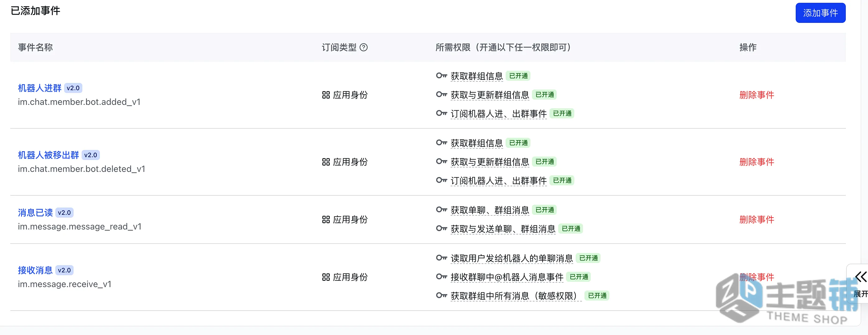Click event id im.message.receive_v1
The height and width of the screenshot is (335, 868).
[x=64, y=285]
